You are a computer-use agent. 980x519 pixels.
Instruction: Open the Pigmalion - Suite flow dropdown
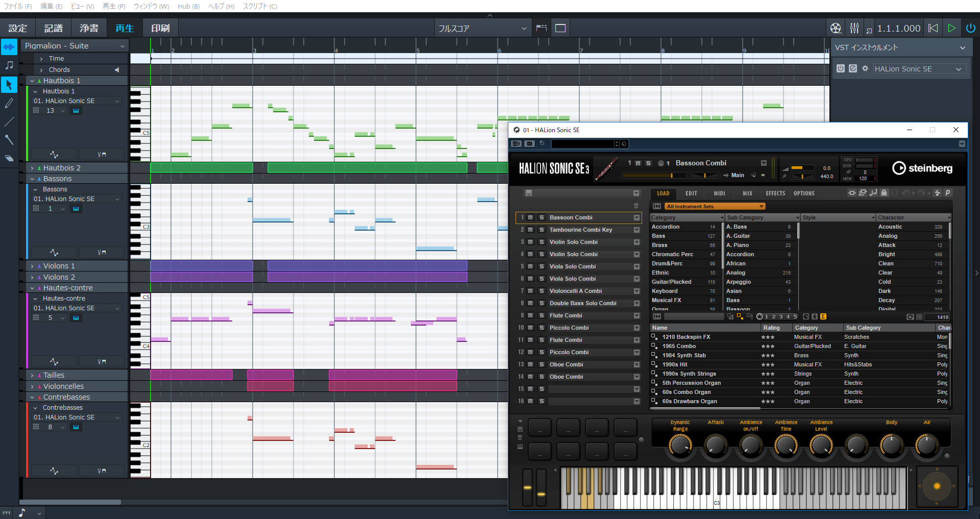point(75,46)
